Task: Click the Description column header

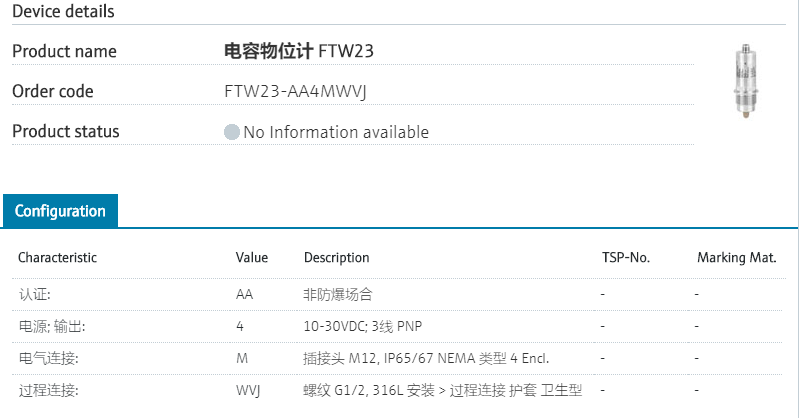Action: tap(336, 257)
